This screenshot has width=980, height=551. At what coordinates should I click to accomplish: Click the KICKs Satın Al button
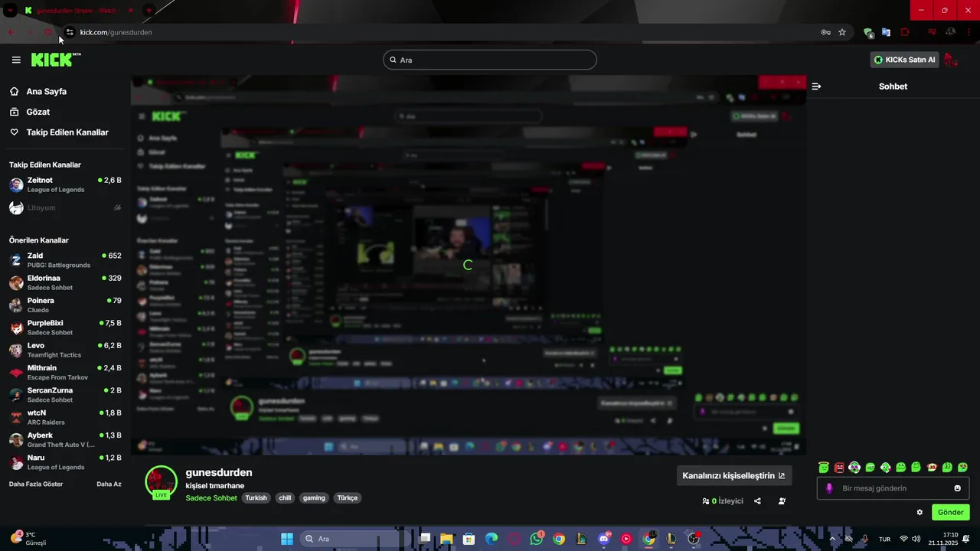904,60
